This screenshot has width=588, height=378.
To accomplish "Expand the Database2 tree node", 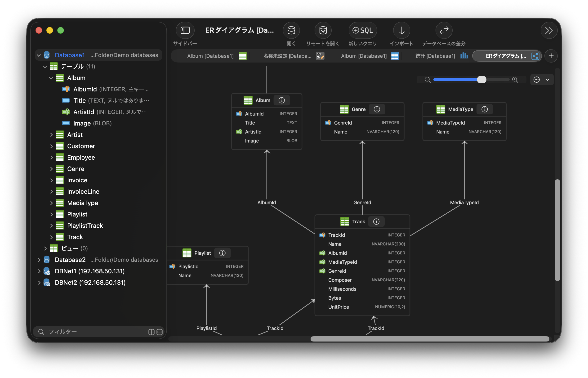I will 39,260.
